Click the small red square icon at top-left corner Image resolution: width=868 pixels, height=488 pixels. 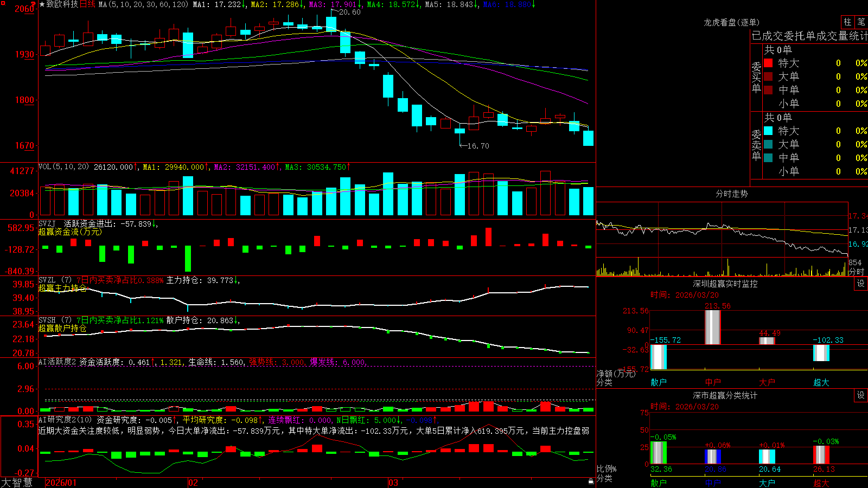click(3, 3)
